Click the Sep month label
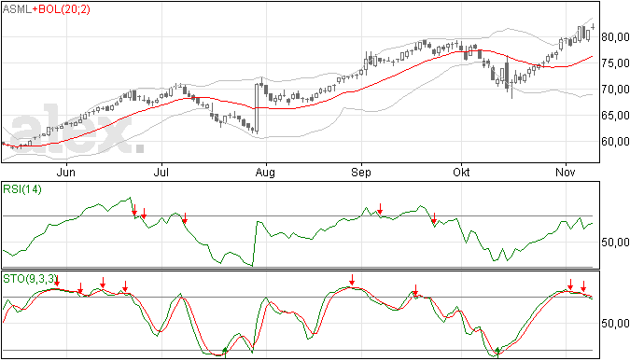This screenshot has height=361, width=644. pyautogui.click(x=361, y=173)
